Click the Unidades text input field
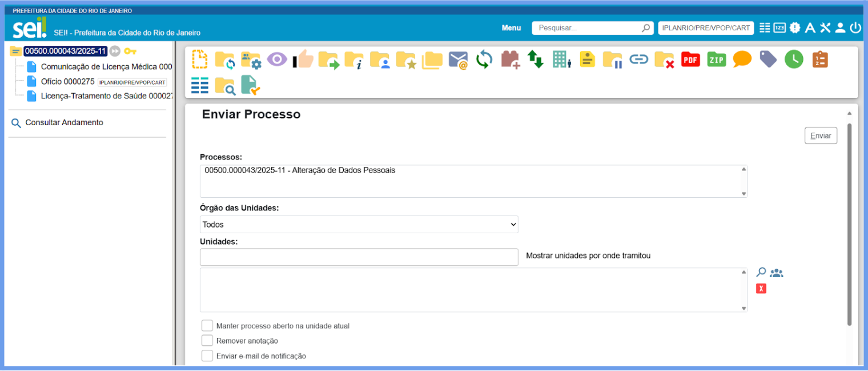868x371 pixels. tap(359, 257)
